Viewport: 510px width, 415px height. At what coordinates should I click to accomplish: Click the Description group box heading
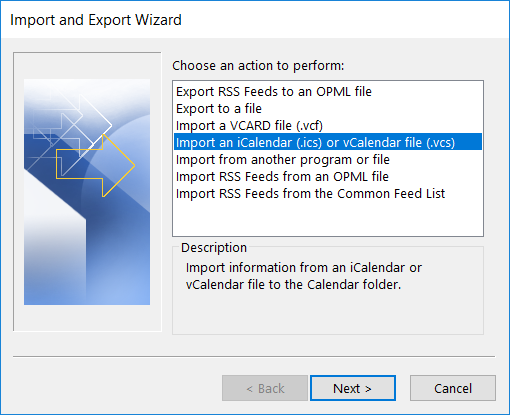[x=214, y=248]
